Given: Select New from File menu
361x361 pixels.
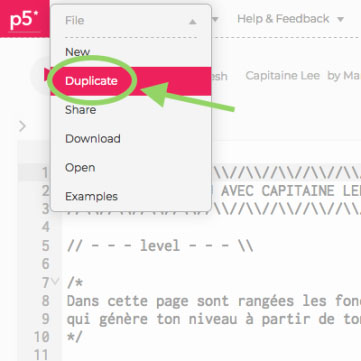Looking at the screenshot, I should click(77, 52).
